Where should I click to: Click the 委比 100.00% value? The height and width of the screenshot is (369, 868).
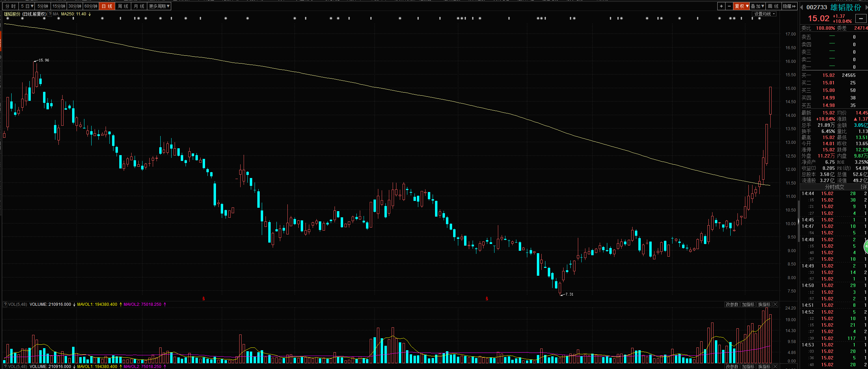pyautogui.click(x=825, y=28)
